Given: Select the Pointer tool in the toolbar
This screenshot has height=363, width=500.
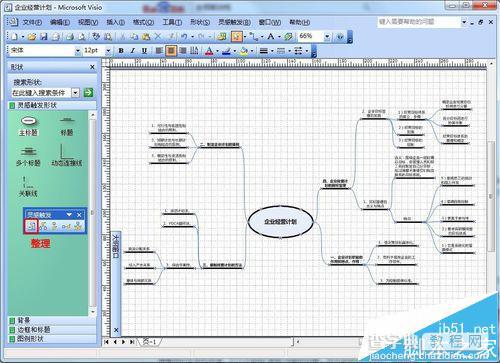Looking at the screenshot, I should (237, 36).
